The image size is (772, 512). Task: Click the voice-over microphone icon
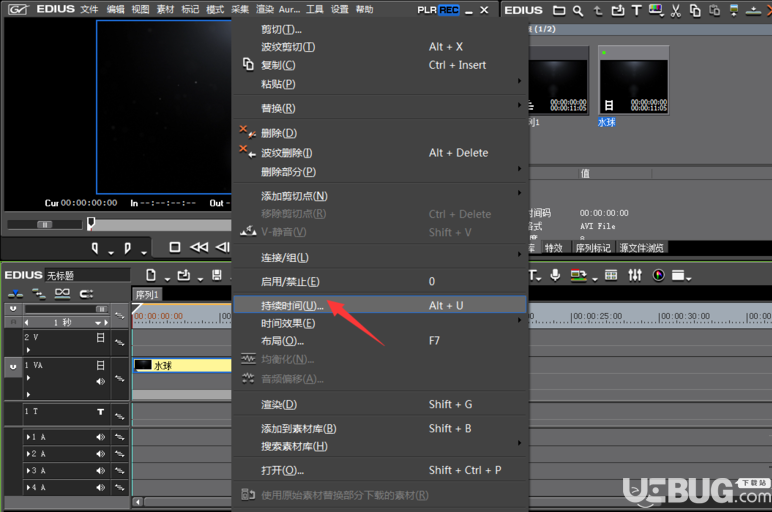555,275
